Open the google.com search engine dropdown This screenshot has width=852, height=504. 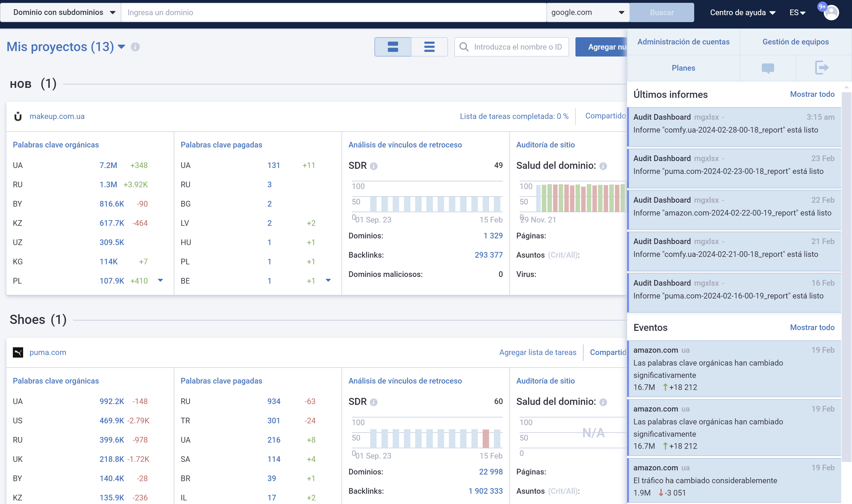(587, 13)
